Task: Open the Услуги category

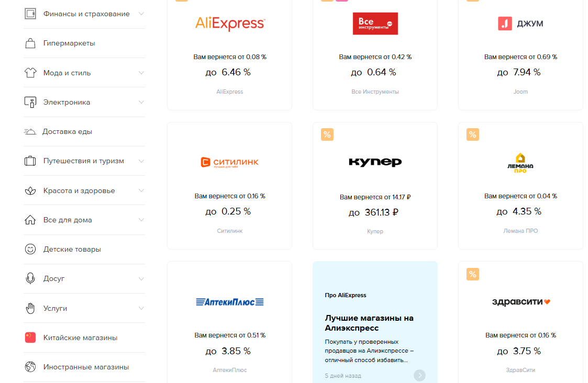Action: (x=55, y=309)
